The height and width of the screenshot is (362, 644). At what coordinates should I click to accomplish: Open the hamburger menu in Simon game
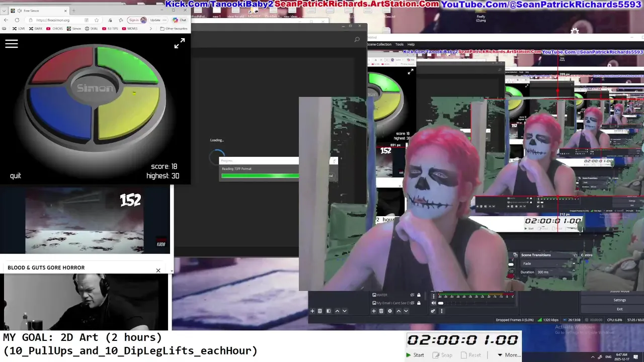(12, 44)
